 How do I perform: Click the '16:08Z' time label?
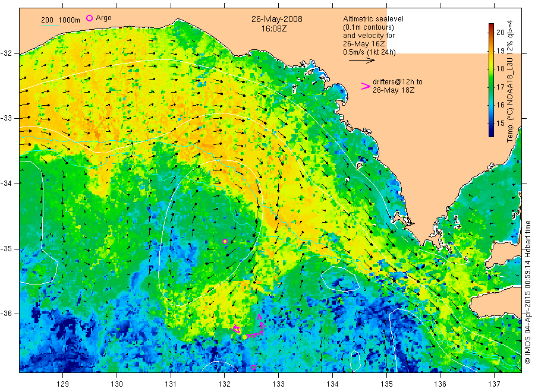(274, 29)
